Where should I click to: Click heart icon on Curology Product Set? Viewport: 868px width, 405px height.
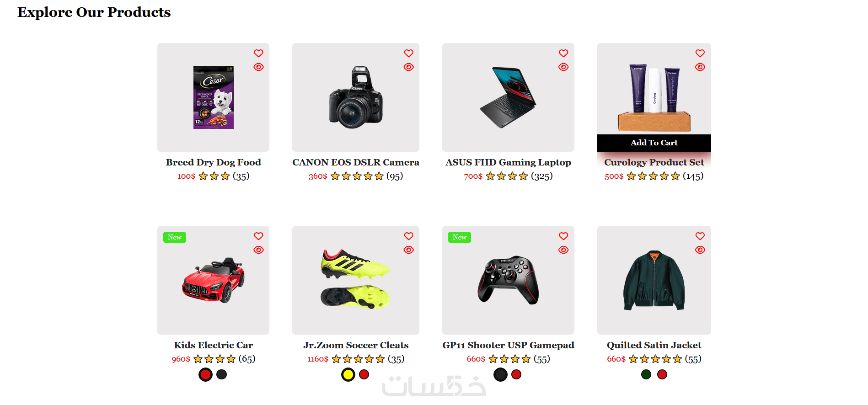tap(700, 53)
